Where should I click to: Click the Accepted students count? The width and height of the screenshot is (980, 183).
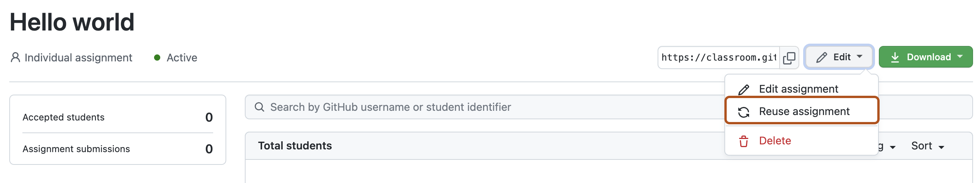[x=209, y=117]
